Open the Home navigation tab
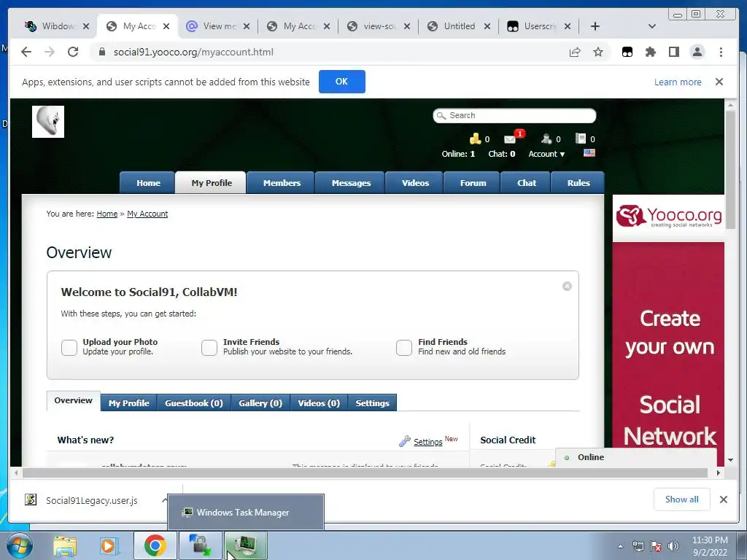This screenshot has height=560, width=747. 148,183
